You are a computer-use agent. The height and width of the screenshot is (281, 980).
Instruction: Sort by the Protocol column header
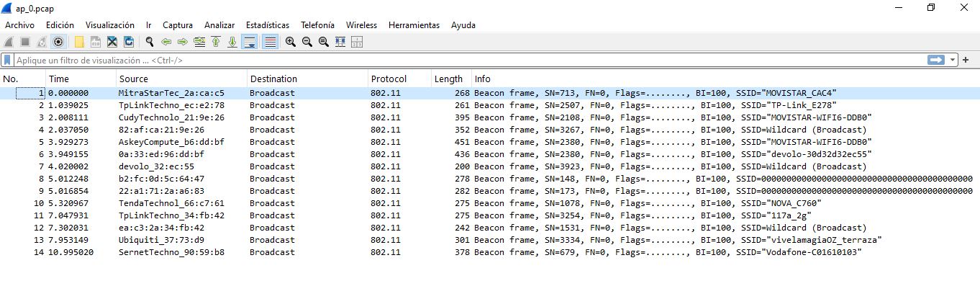399,79
